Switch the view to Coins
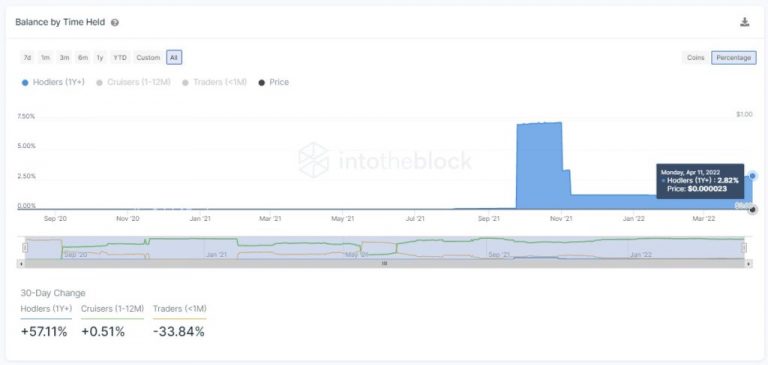Viewport: 768px width, 365px height. tap(695, 58)
